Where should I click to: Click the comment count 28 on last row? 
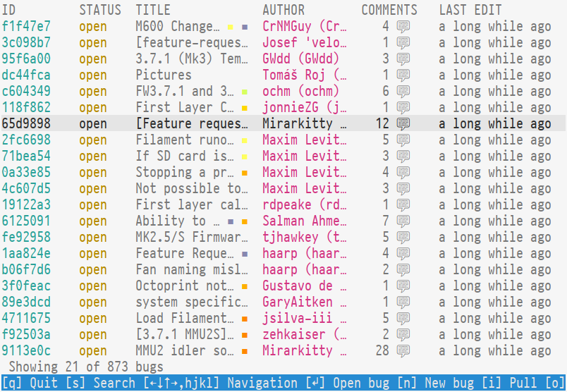382,351
